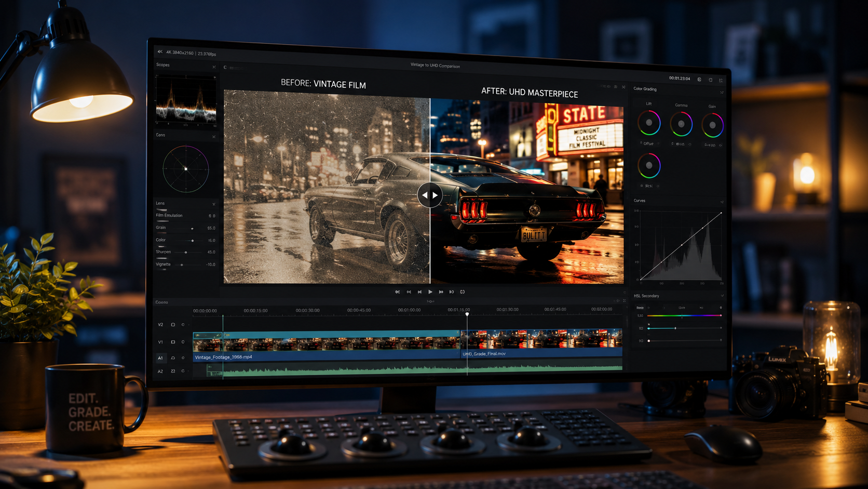Click the Scopes panel title

[163, 65]
